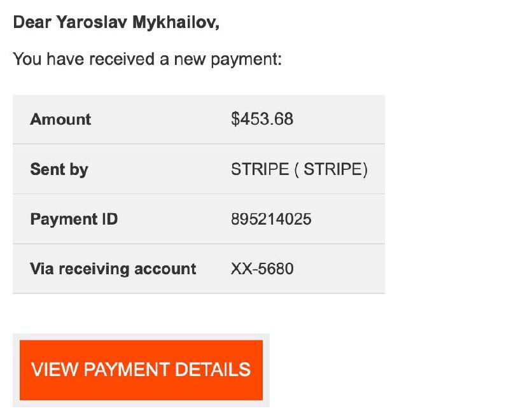Image resolution: width=509 pixels, height=420 pixels.
Task: Click the Via receiving account label
Action: tap(113, 269)
